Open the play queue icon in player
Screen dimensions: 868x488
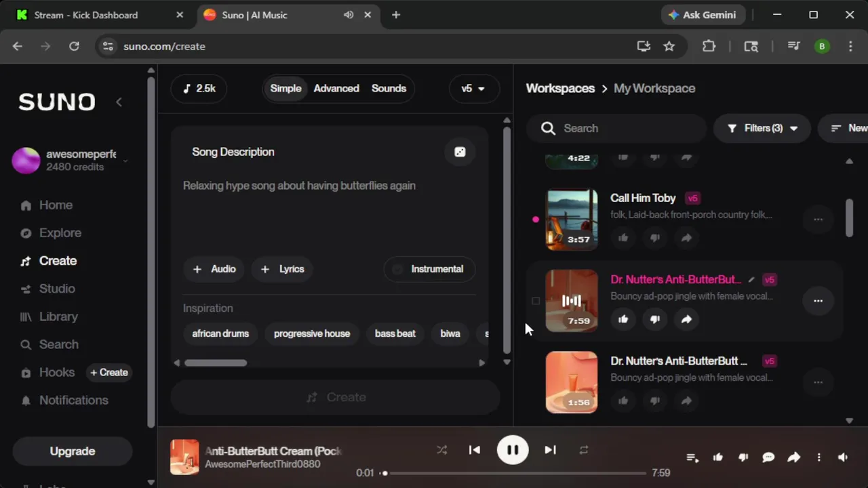pyautogui.click(x=692, y=457)
